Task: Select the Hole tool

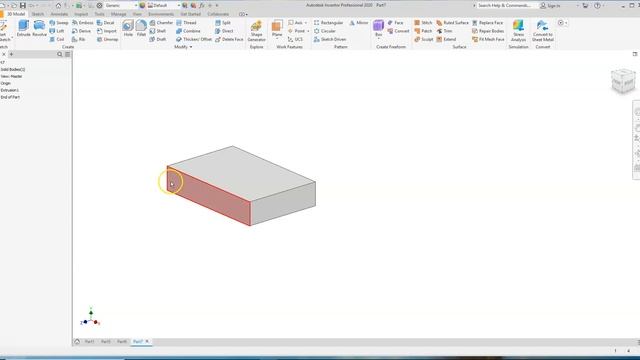Action: tap(128, 28)
